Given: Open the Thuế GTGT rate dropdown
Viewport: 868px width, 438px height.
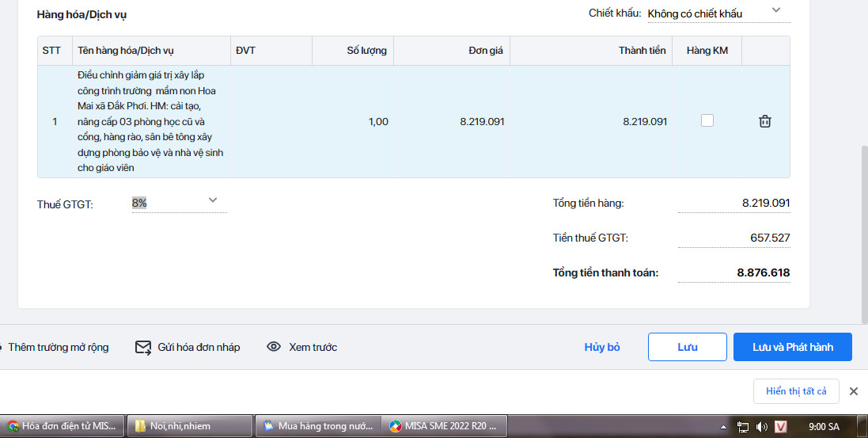Looking at the screenshot, I should (x=212, y=200).
